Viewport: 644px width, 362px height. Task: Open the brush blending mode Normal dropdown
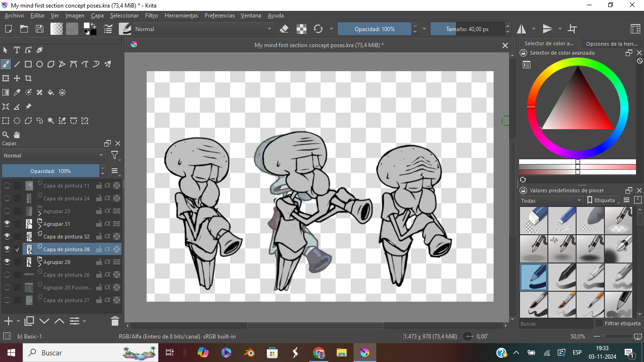click(203, 29)
